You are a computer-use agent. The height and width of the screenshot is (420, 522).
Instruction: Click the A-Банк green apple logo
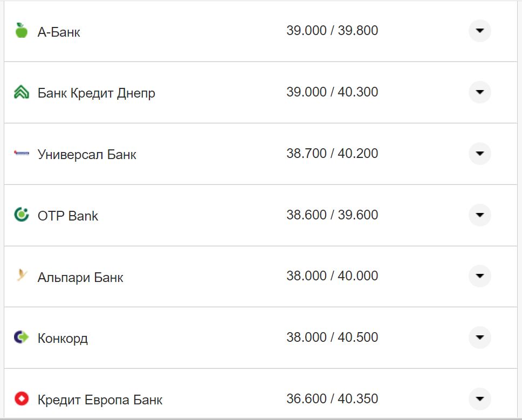point(22,31)
